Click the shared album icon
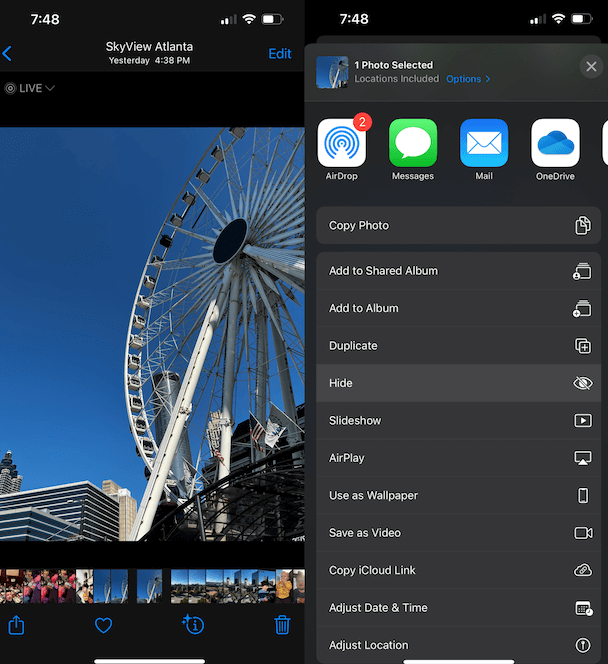 click(582, 271)
